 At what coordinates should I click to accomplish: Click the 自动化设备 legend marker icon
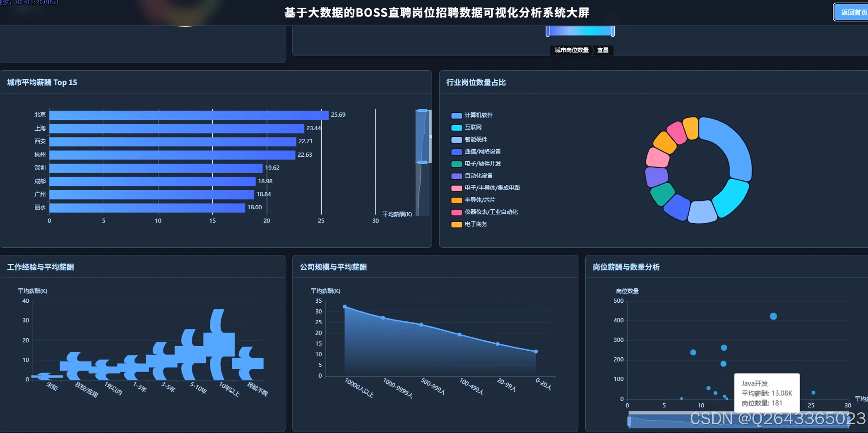coord(457,176)
